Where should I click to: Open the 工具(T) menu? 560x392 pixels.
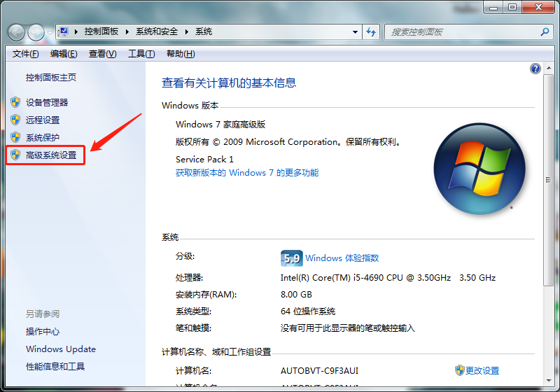pyautogui.click(x=141, y=54)
